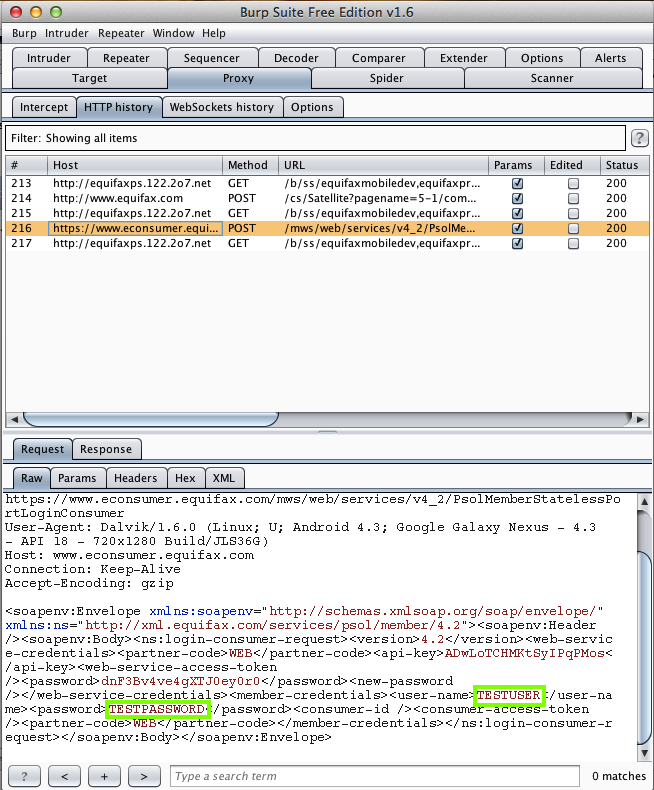The width and height of the screenshot is (654, 790).
Task: Switch to the Params view tab
Action: (x=77, y=478)
